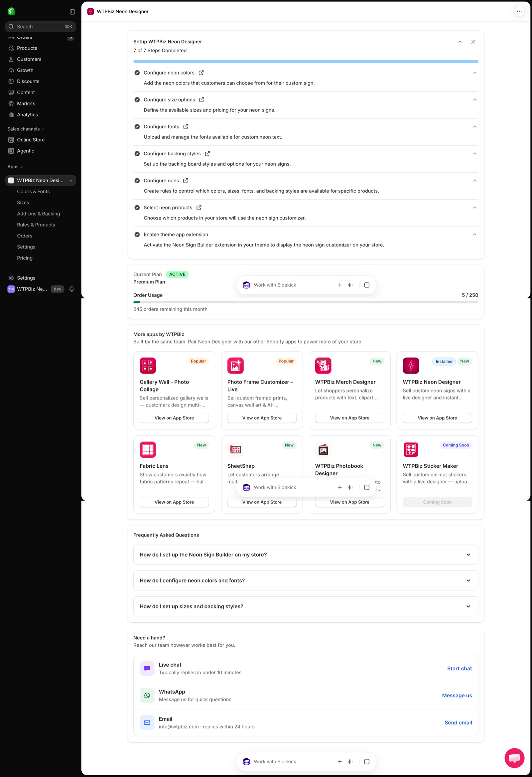
Task: Open external link icon beside Configure rules
Action: coord(186,181)
